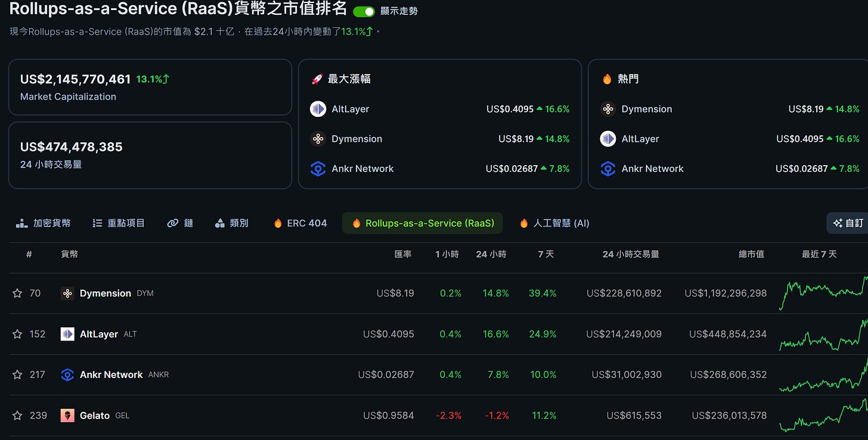Click market cap value US$2,145,770,461
This screenshot has width=868, height=440.
75,79
